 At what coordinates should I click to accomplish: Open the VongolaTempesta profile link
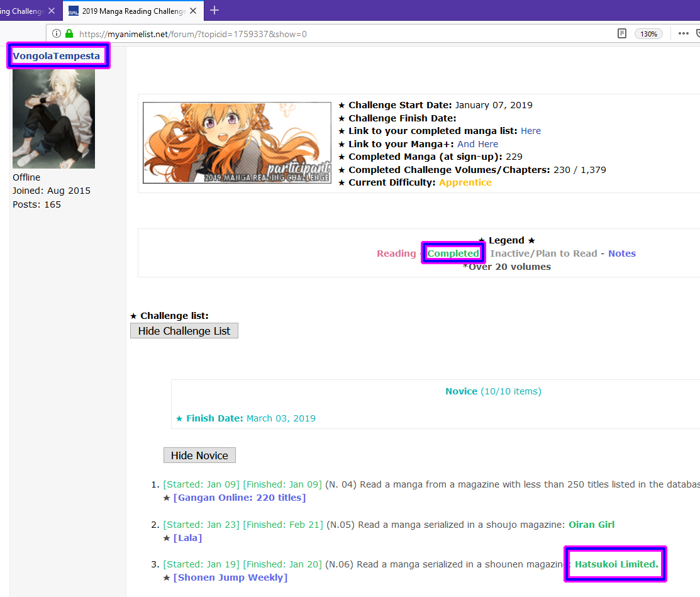(x=57, y=56)
